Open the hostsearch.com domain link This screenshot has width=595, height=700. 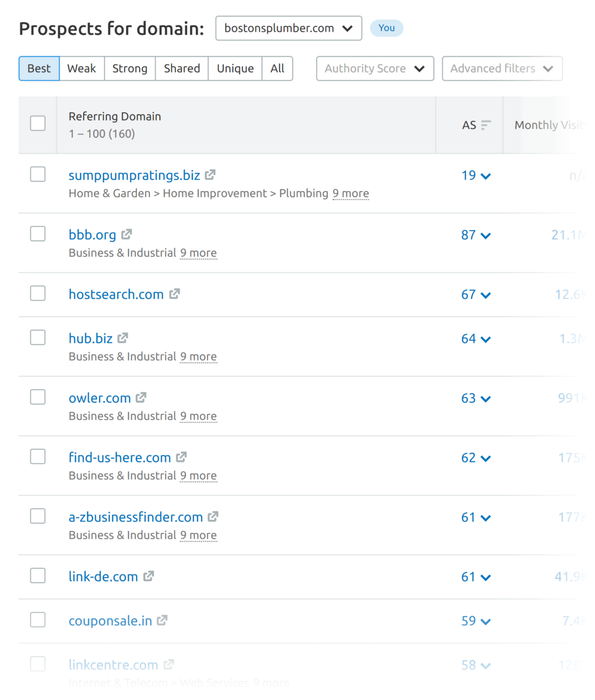tap(116, 294)
